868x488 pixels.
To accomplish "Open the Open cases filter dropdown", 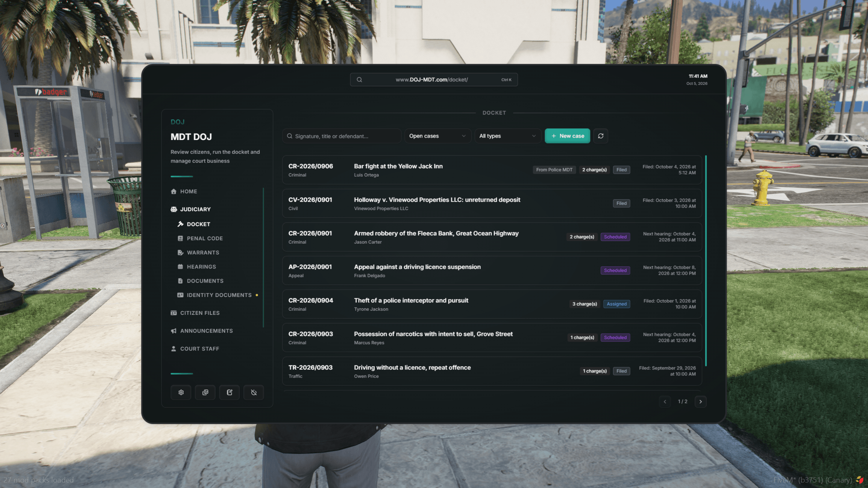I will (x=437, y=136).
